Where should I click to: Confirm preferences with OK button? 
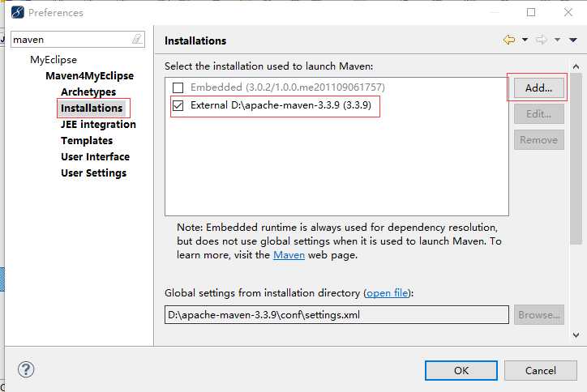(x=461, y=370)
